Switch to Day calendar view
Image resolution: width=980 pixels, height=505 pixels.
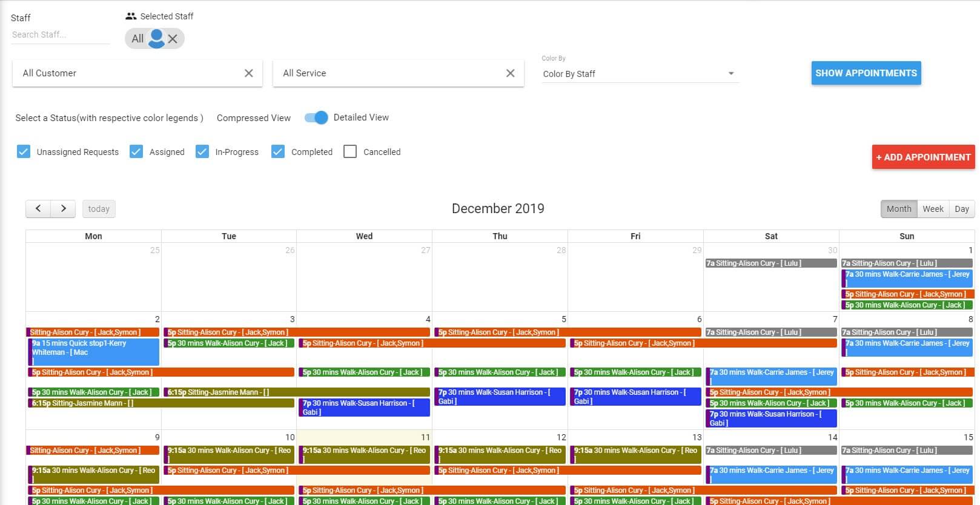pyautogui.click(x=961, y=209)
